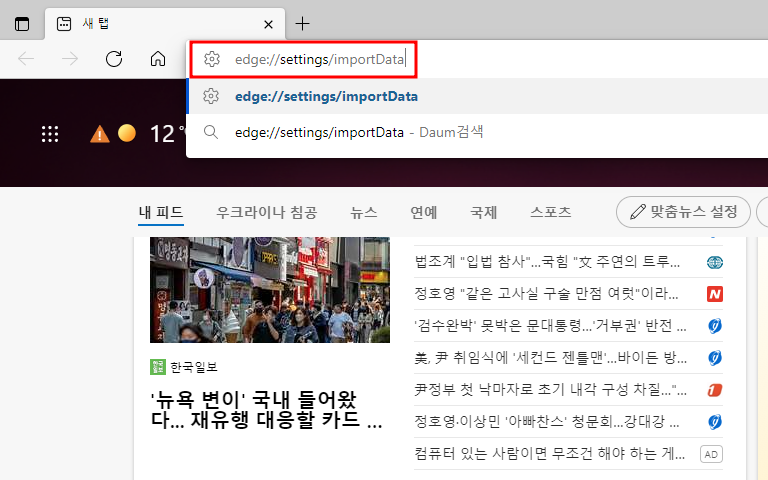Open the 컴퓨터 있는 사람이면 ad headline
Viewport: 768px width, 480px height.
tap(550, 454)
